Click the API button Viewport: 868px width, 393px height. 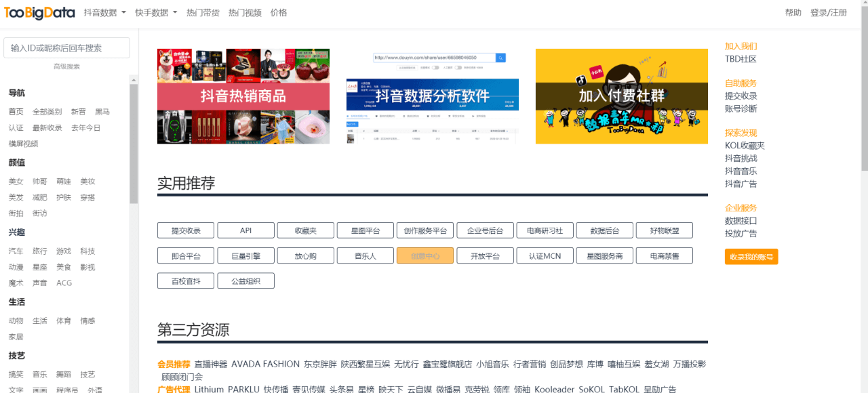pos(246,230)
